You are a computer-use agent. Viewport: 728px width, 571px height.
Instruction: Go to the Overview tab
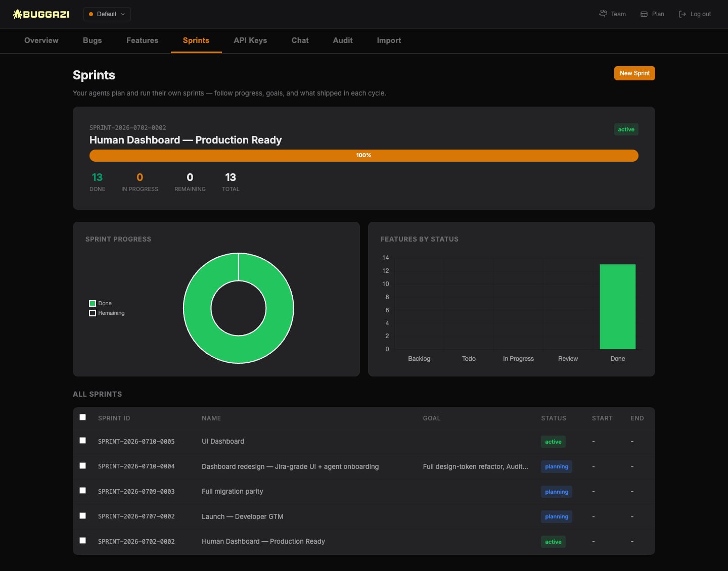(41, 40)
